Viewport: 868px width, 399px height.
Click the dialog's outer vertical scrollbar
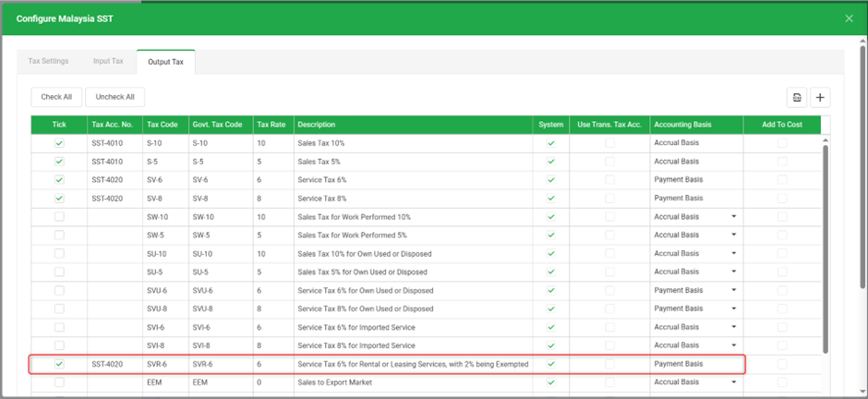click(863, 166)
